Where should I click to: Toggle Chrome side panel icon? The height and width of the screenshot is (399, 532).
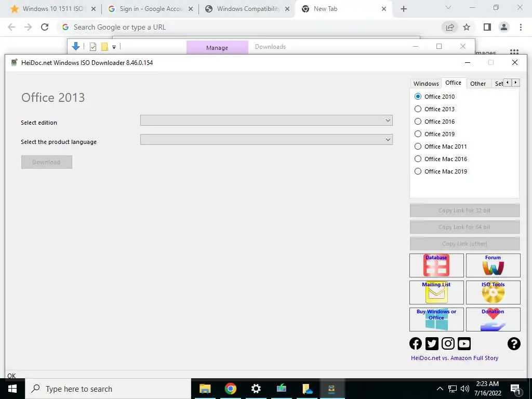pos(487,27)
